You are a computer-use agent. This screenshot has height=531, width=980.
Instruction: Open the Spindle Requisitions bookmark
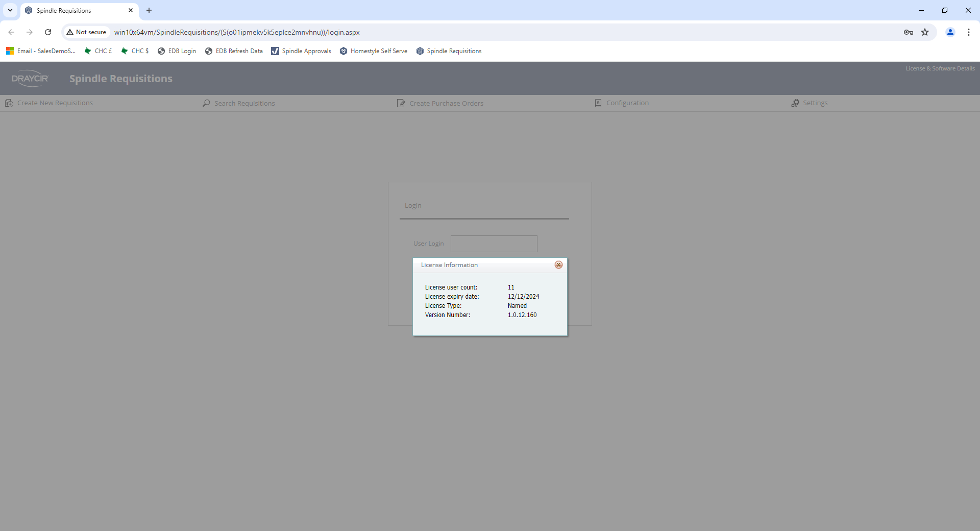coord(449,51)
